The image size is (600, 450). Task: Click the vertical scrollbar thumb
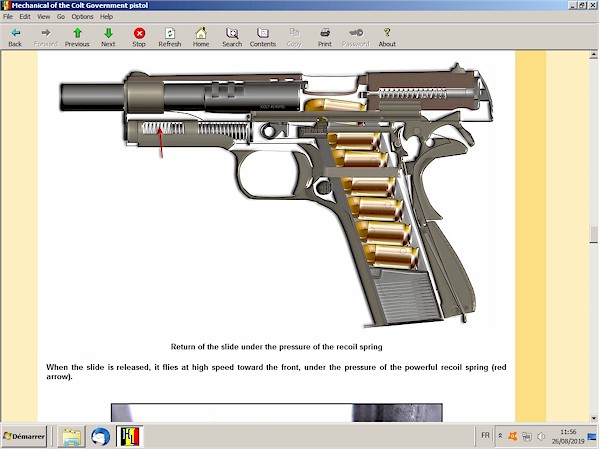click(594, 235)
